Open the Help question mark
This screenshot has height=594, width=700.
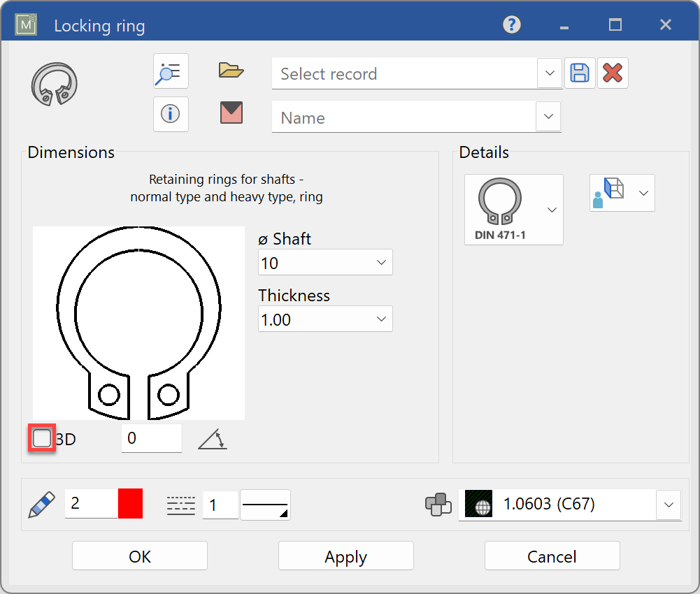(511, 24)
